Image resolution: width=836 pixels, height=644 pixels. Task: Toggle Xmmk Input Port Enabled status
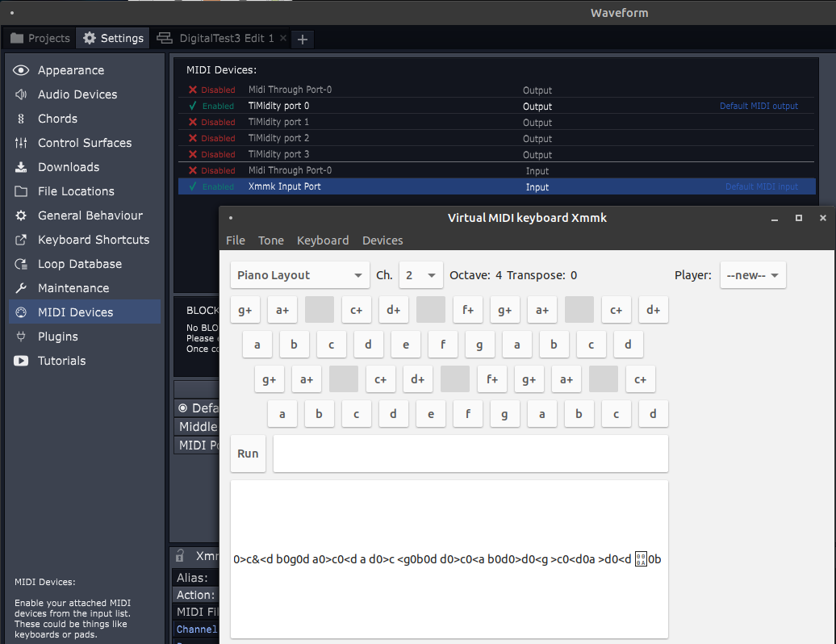coord(211,186)
